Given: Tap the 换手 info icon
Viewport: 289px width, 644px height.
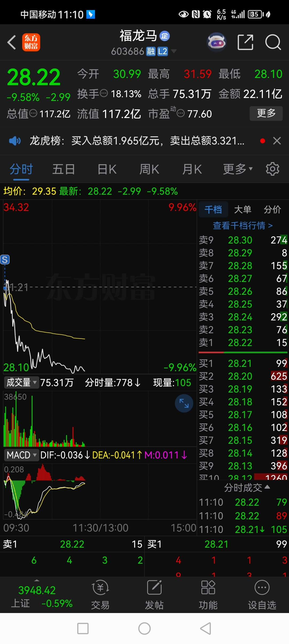Looking at the screenshot, I should click(104, 93).
